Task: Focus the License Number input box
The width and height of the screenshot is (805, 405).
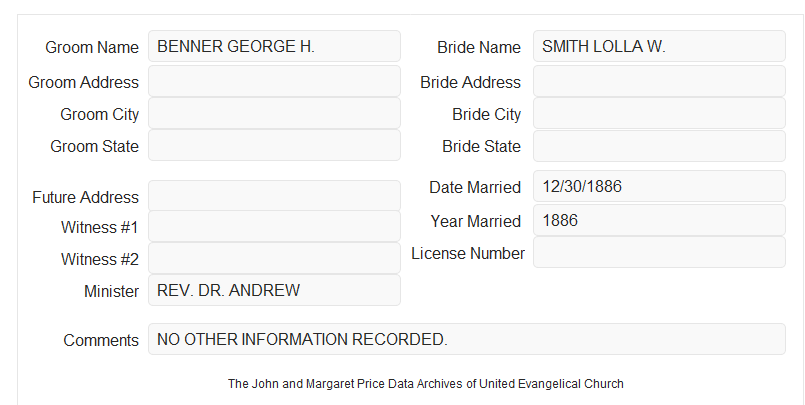Action: click(659, 252)
